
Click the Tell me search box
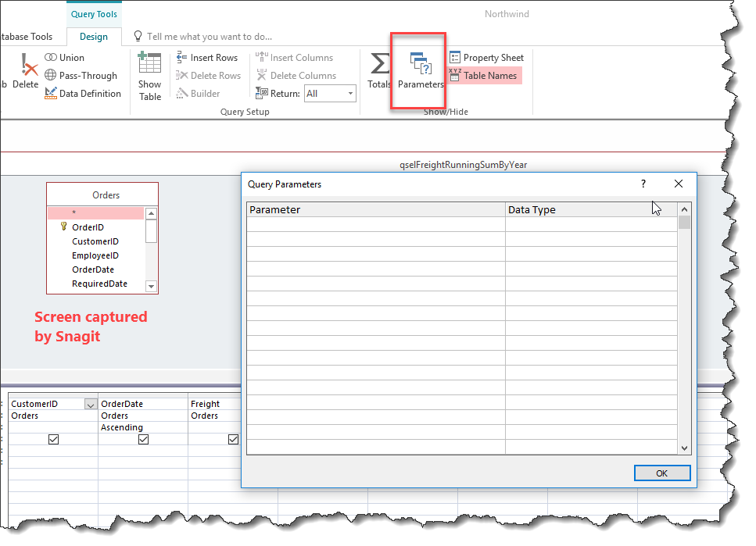point(210,37)
